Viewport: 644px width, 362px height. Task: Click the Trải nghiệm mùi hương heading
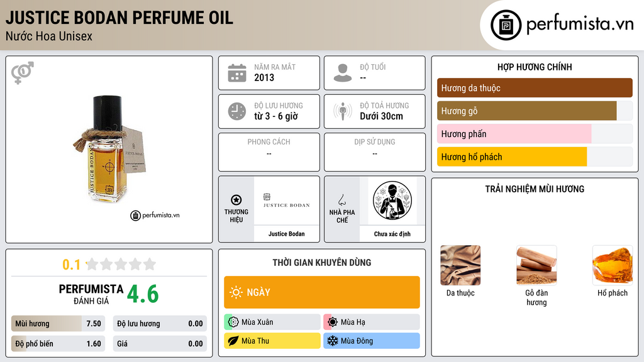[535, 189]
